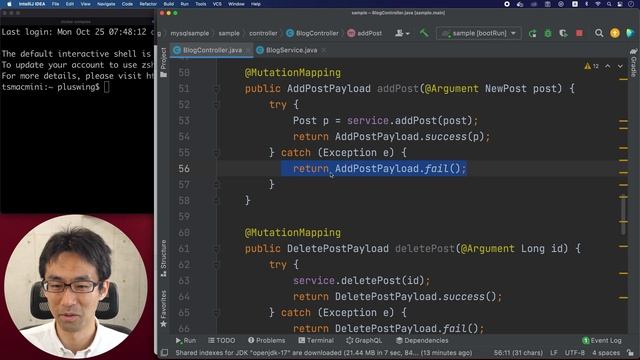Click the warnings indicator showing 12
Screen dimensions: 640x360
pos(591,66)
